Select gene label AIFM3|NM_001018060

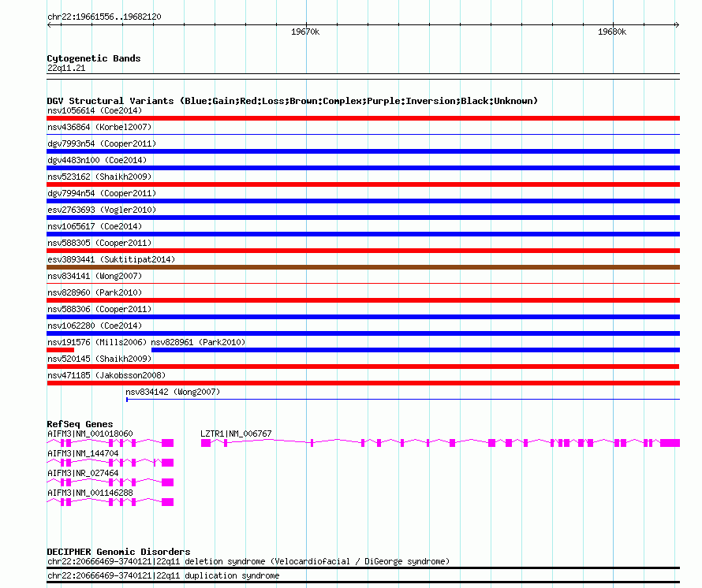(x=90, y=434)
